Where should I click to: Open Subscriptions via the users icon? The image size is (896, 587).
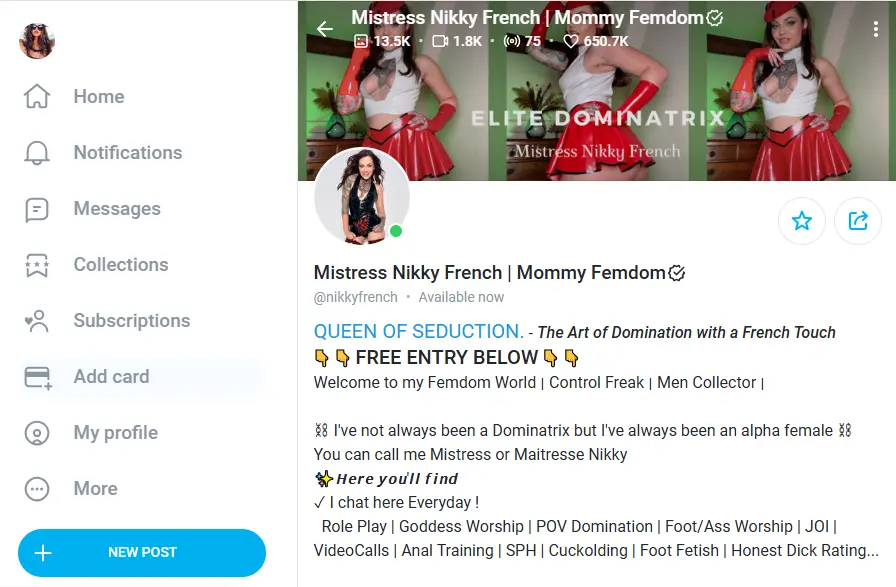coord(38,320)
